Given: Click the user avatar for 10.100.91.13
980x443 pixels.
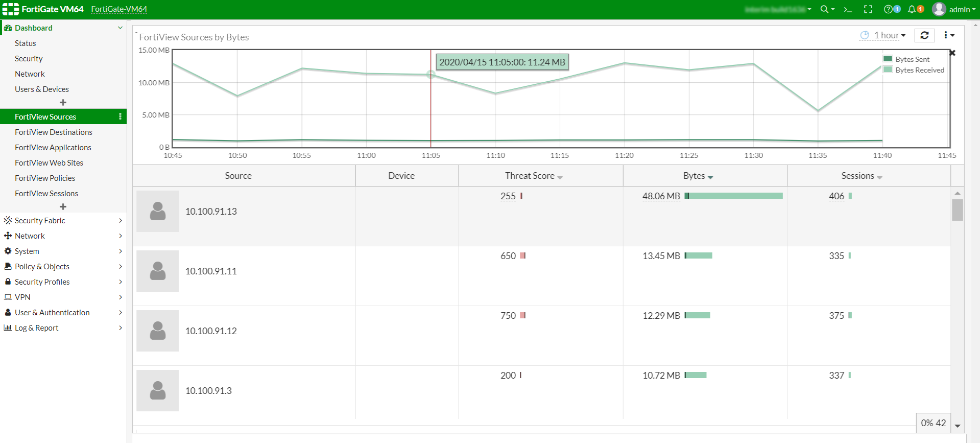Looking at the screenshot, I should [x=158, y=211].
